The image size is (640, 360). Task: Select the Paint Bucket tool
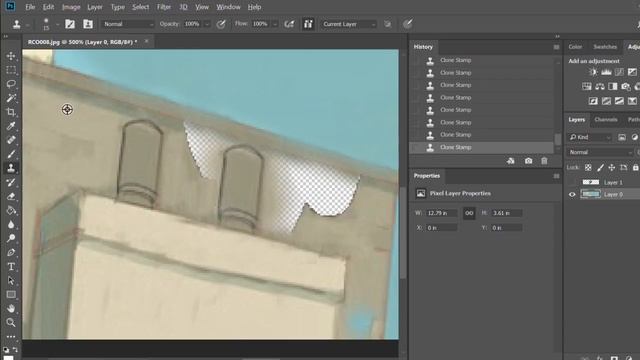pos(11,211)
